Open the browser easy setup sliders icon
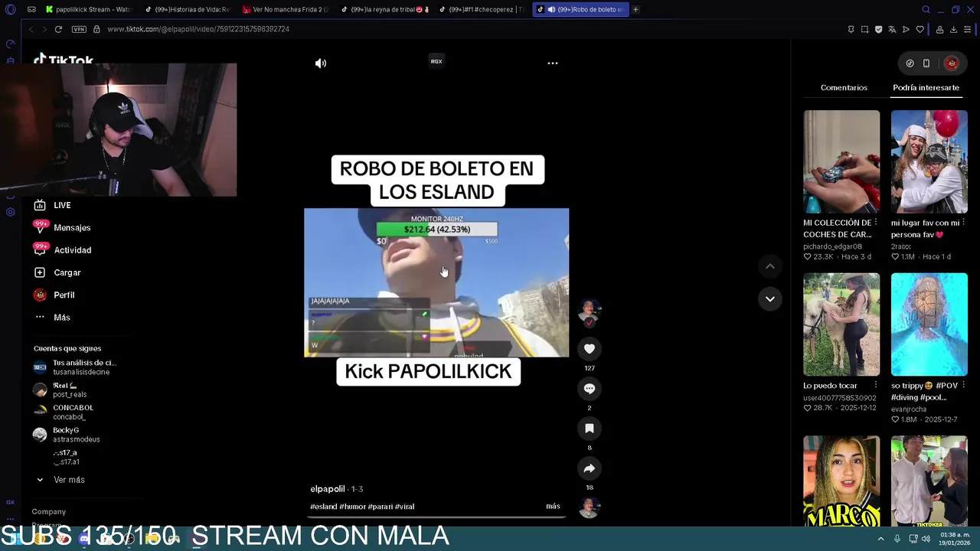The width and height of the screenshot is (980, 551). point(968,29)
